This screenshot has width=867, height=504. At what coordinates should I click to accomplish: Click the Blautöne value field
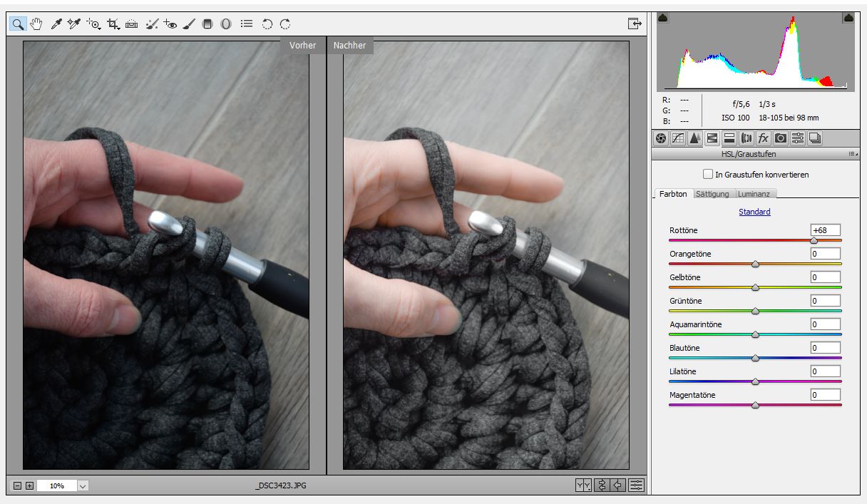[x=825, y=348]
